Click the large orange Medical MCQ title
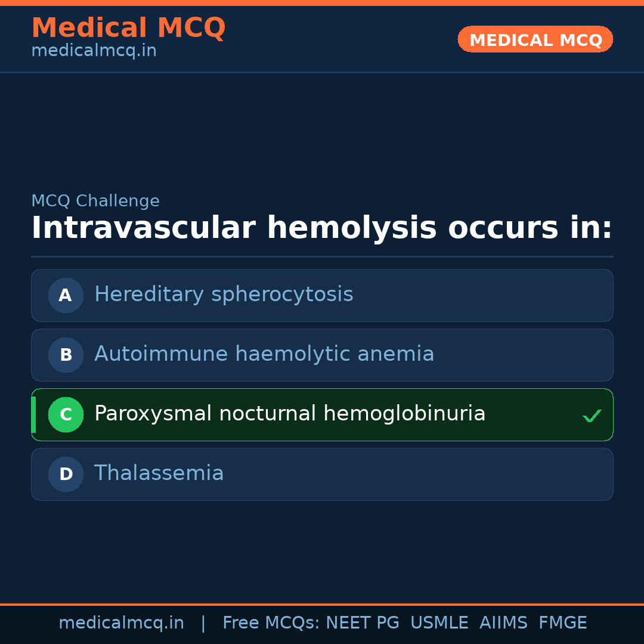Viewport: 644px width, 644px height. click(128, 28)
